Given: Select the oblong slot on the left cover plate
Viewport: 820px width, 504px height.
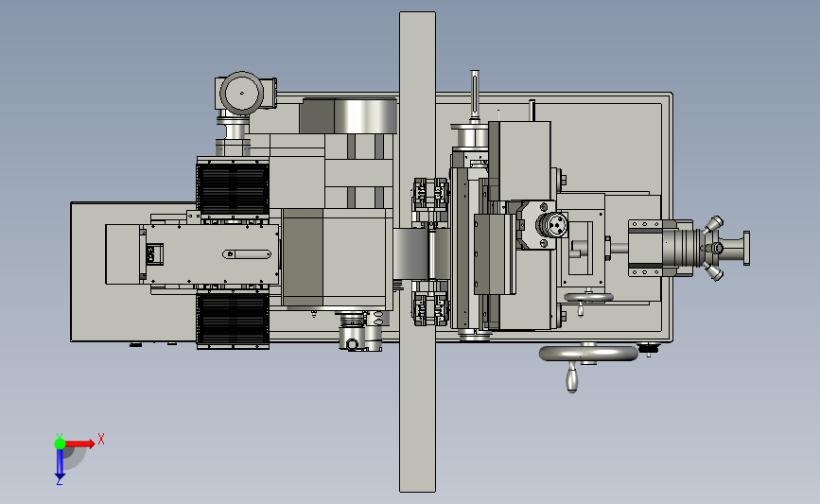Looking at the screenshot, I should point(247,254).
